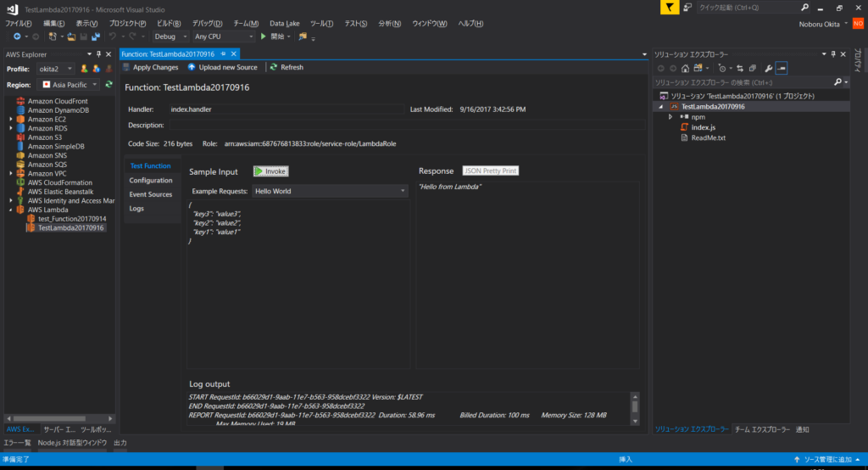Pin the Solution Explorer panel
The image size is (868, 470).
point(833,54)
